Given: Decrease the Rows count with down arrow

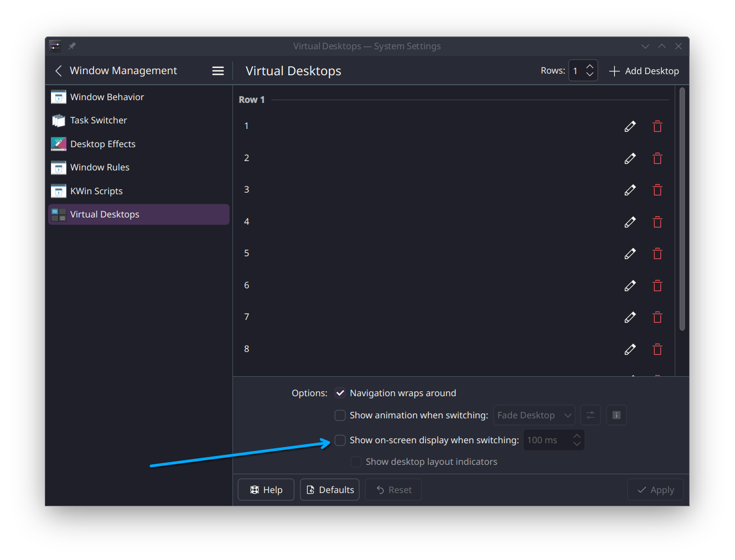Looking at the screenshot, I should tap(590, 75).
